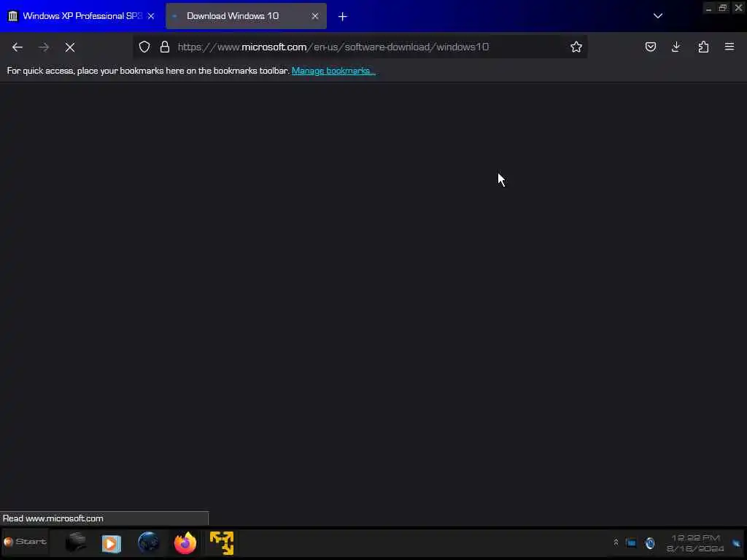Click the blue monitor tray icon
The width and height of the screenshot is (747, 560).
click(631, 542)
